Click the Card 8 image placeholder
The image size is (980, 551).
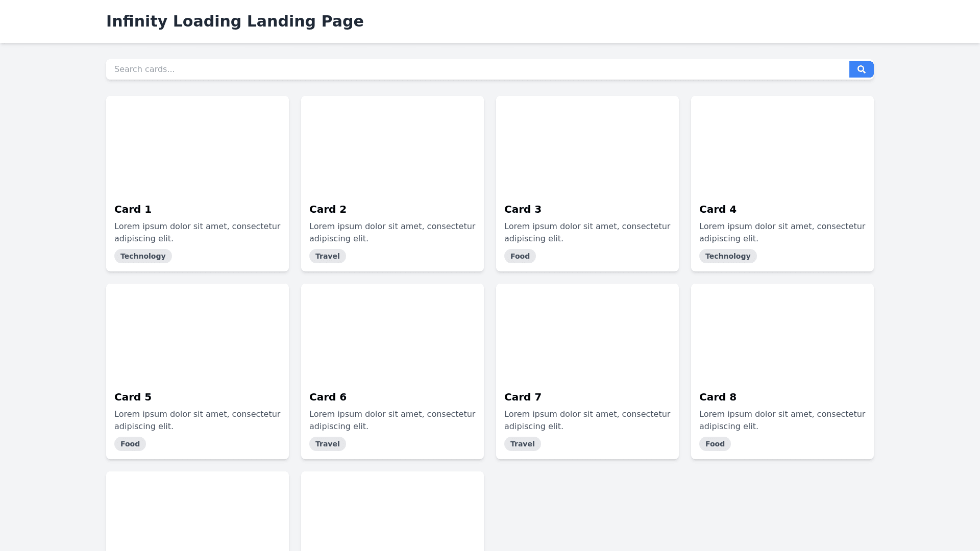(x=782, y=333)
